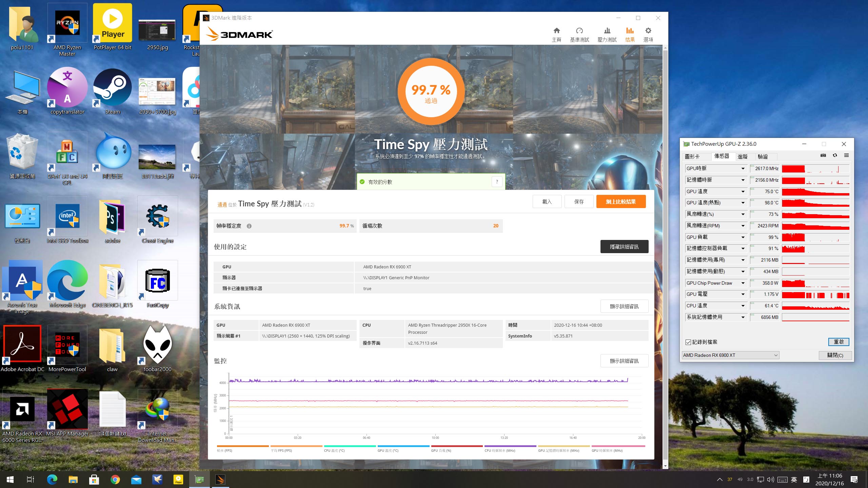Open AMD Ryzen Master desktop shortcut
The image size is (868, 488).
click(x=67, y=30)
